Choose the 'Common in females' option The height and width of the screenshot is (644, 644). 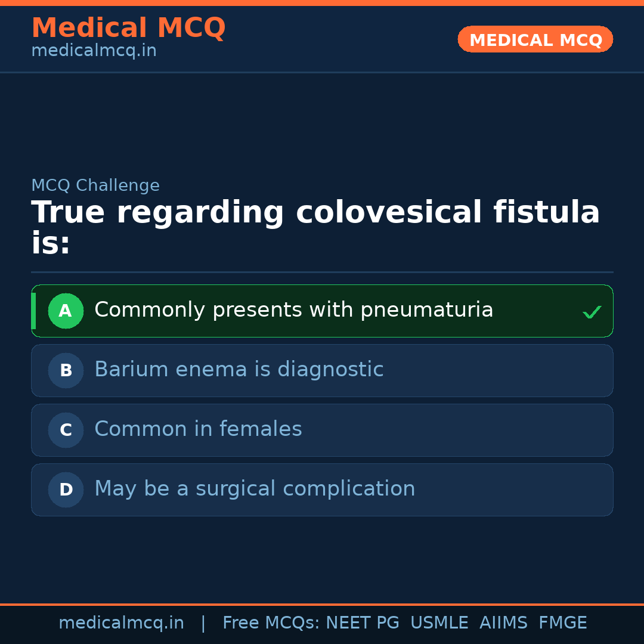(198, 429)
